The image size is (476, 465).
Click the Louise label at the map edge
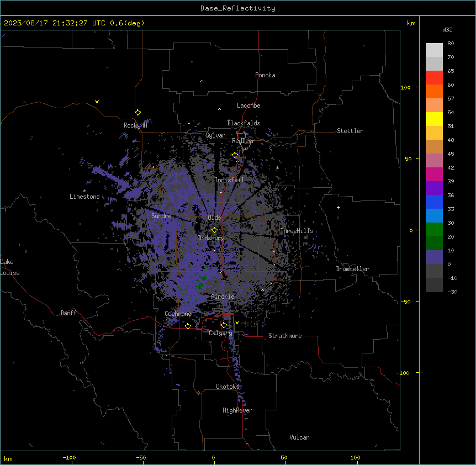(x=10, y=273)
